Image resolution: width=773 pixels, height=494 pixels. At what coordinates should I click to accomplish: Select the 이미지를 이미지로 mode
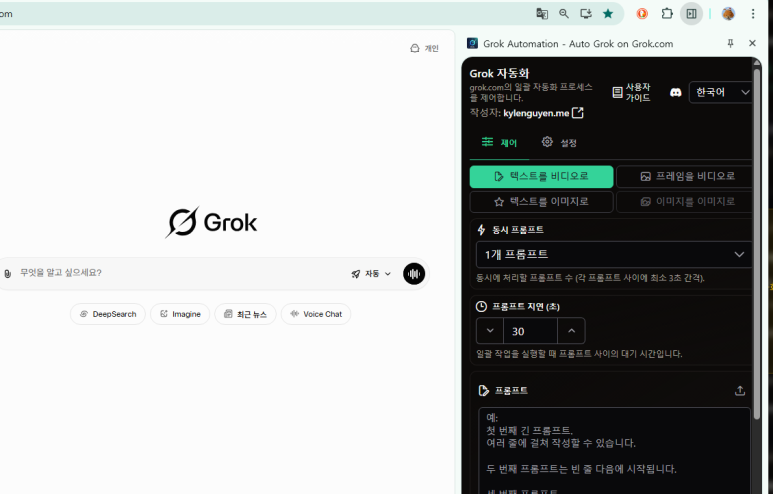pos(684,202)
